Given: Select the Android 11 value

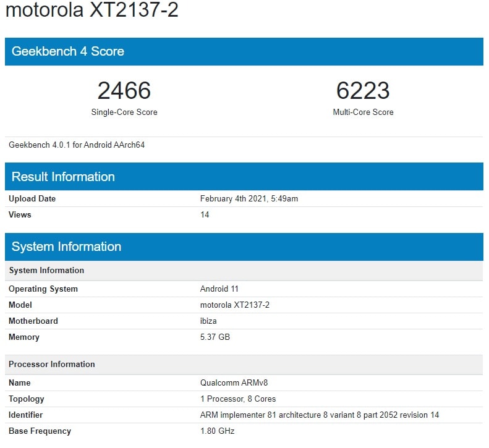Looking at the screenshot, I should 219,289.
